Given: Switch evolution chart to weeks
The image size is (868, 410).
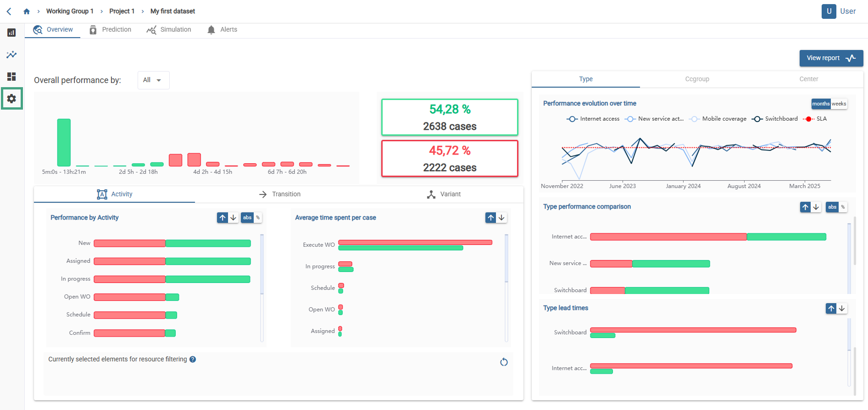Looking at the screenshot, I should point(839,104).
